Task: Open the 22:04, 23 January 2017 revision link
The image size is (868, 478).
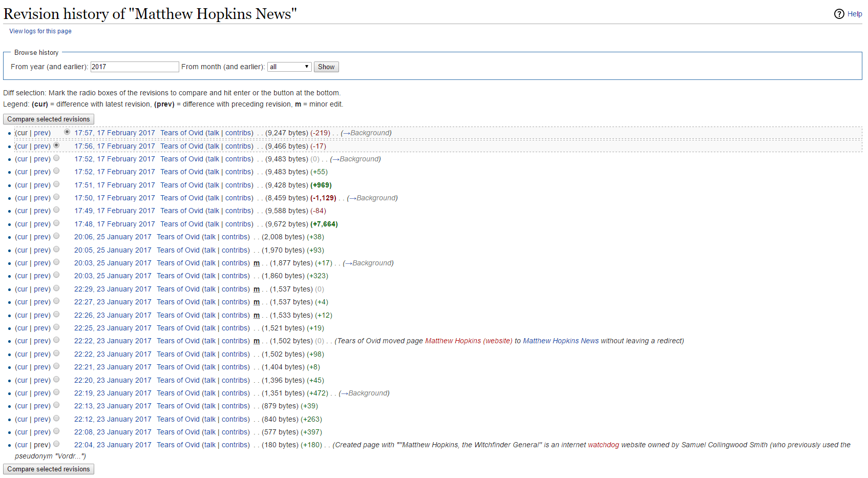Action: [113, 445]
